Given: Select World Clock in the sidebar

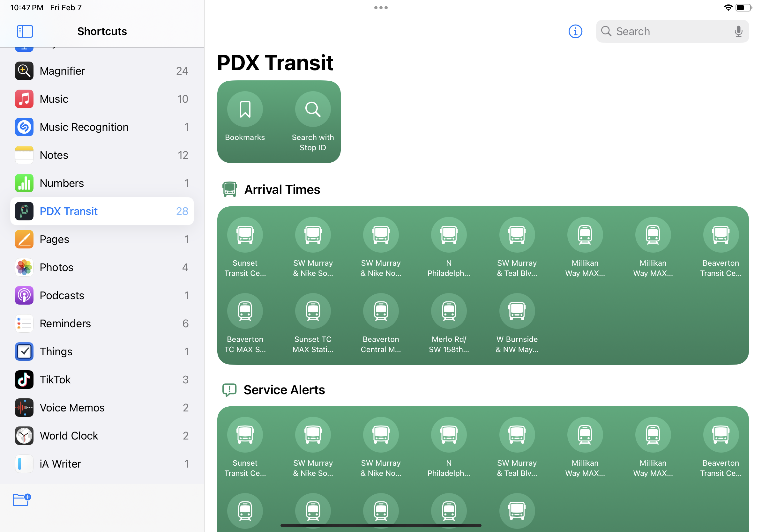Looking at the screenshot, I should 102,435.
